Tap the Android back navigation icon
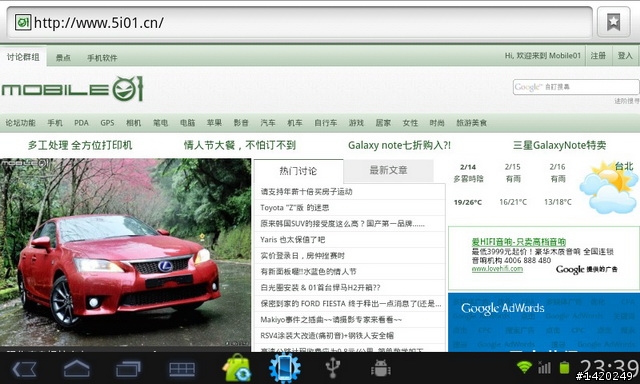Viewport: 640px width, 384px height. coord(24,369)
